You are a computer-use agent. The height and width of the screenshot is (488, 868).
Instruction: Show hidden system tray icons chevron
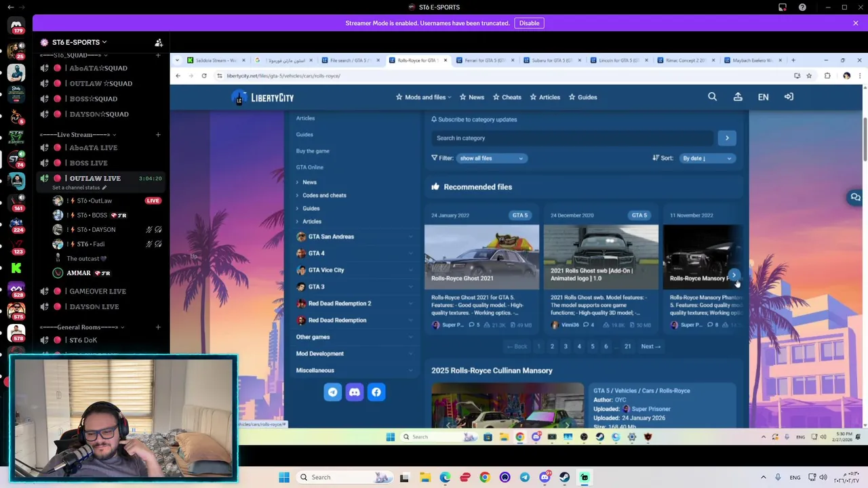pyautogui.click(x=764, y=477)
